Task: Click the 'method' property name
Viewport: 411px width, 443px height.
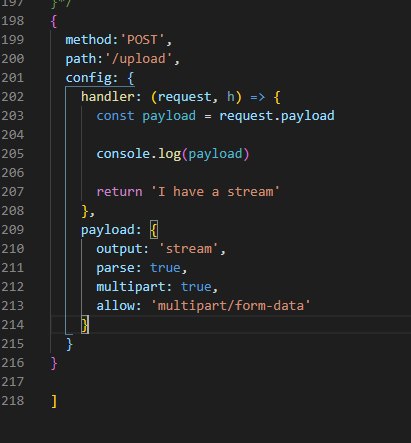Action: (89, 40)
